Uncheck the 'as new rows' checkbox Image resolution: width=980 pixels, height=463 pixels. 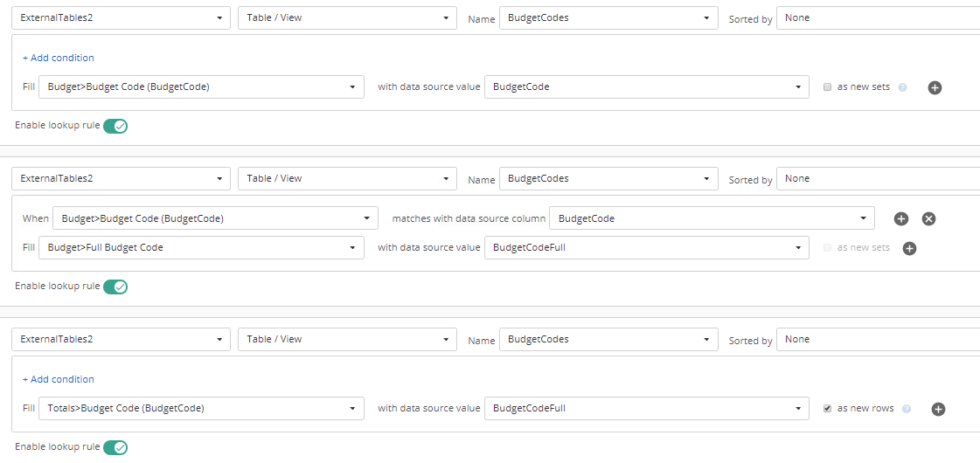tap(828, 409)
